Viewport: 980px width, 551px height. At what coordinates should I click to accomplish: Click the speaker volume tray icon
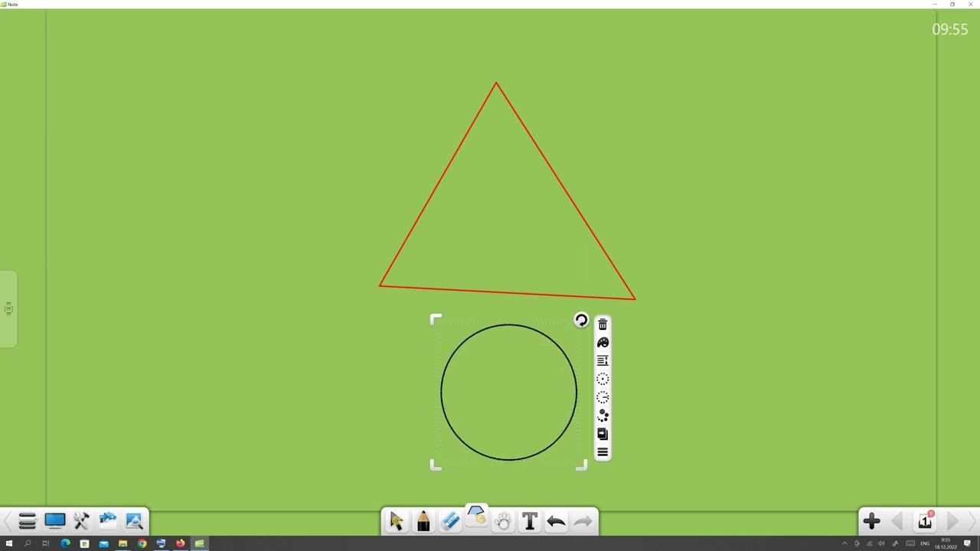pyautogui.click(x=881, y=543)
